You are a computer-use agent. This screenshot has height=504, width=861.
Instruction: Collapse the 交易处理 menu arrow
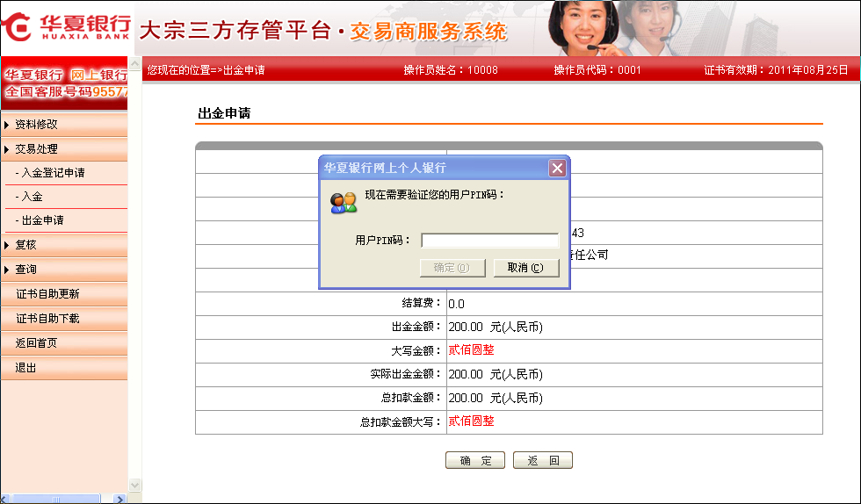tap(7, 149)
